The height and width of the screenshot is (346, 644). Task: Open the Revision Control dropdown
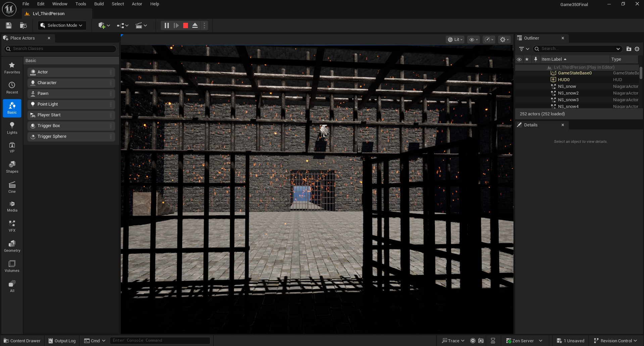click(615, 341)
